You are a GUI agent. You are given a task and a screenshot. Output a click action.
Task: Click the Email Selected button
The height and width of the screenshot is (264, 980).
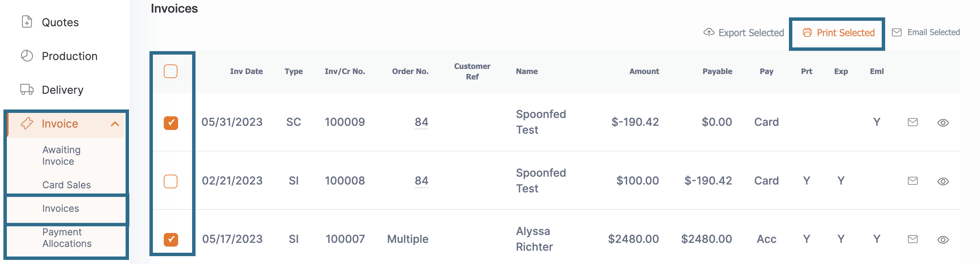coord(926,32)
